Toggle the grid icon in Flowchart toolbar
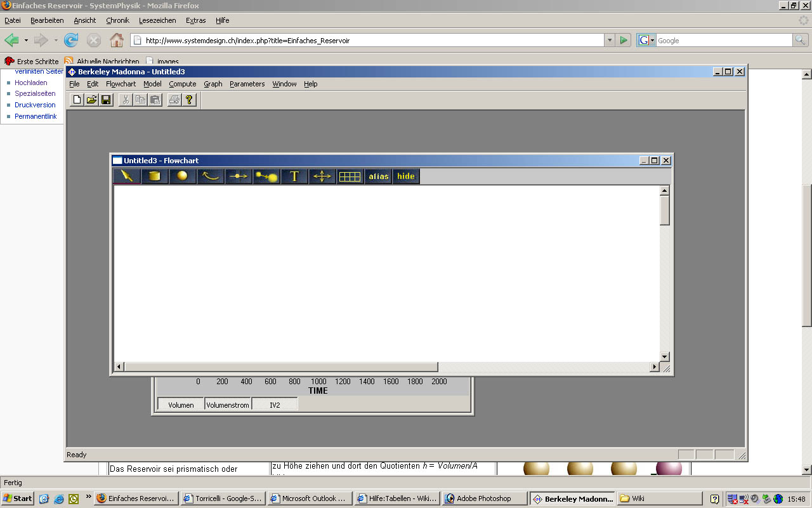The image size is (812, 508). pyautogui.click(x=350, y=176)
